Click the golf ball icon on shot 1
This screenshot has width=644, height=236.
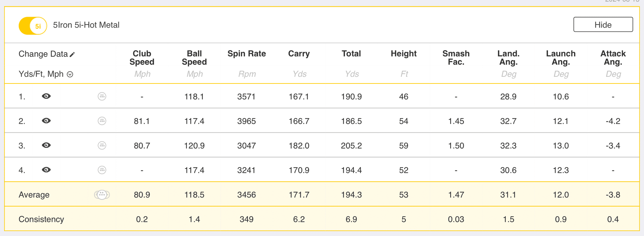[102, 96]
